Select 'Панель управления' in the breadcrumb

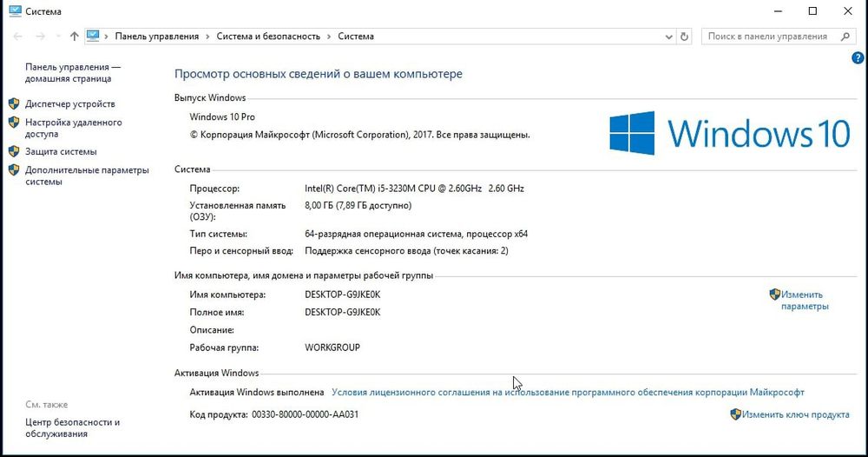coord(156,36)
